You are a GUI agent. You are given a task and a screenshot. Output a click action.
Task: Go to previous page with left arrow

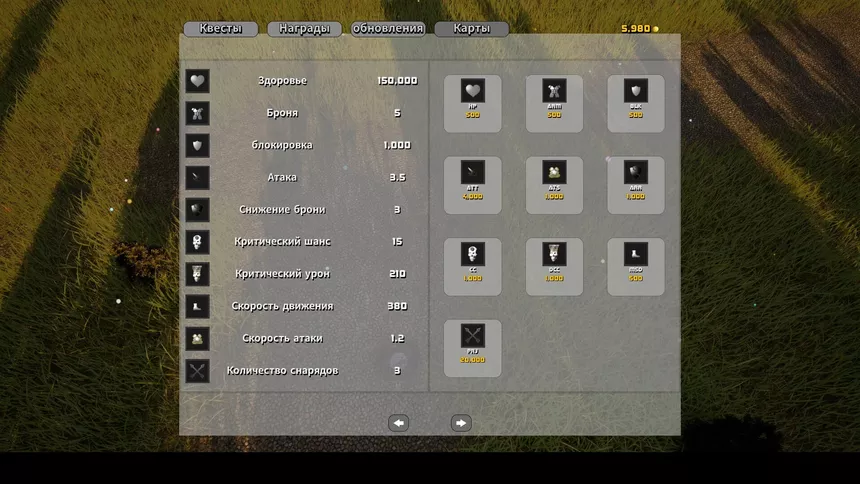tap(399, 423)
